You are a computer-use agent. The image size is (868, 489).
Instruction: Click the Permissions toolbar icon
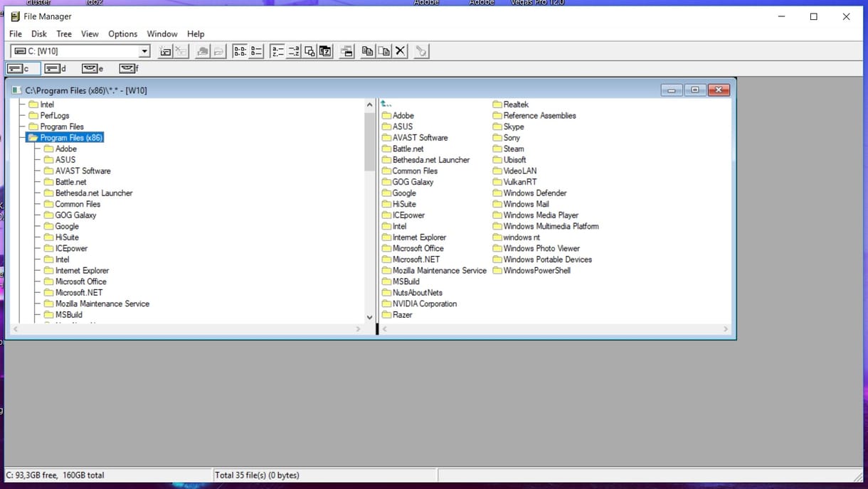421,51
